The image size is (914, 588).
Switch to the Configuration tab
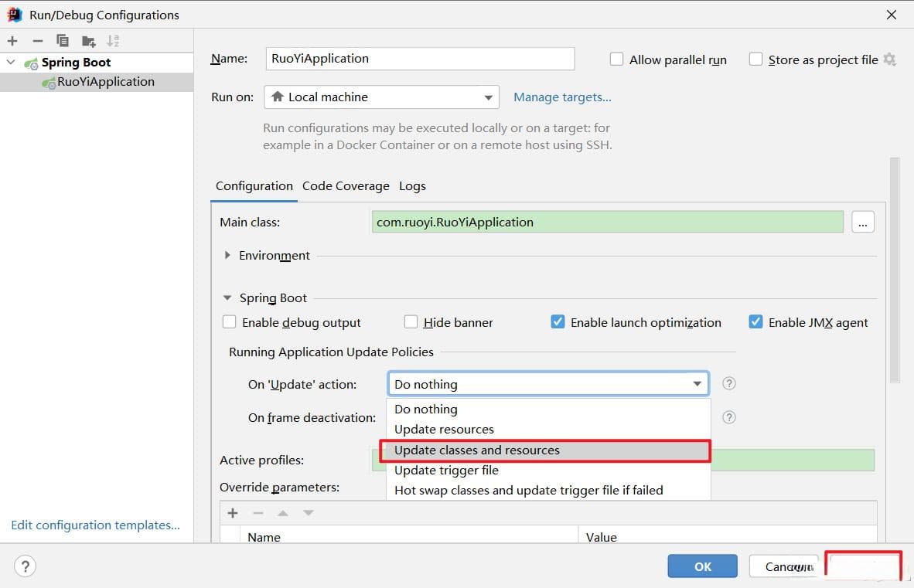pos(254,186)
